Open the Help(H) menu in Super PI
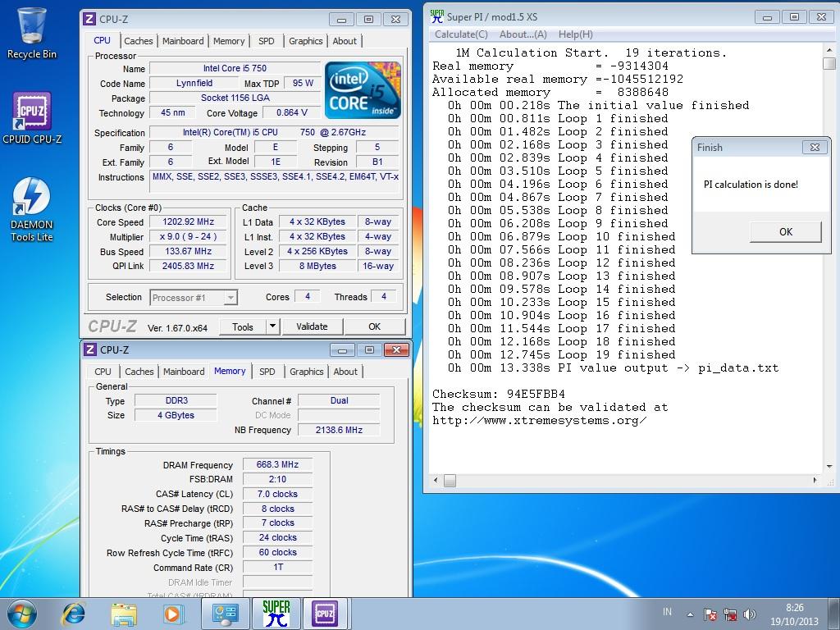The height and width of the screenshot is (630, 840). pyautogui.click(x=575, y=34)
